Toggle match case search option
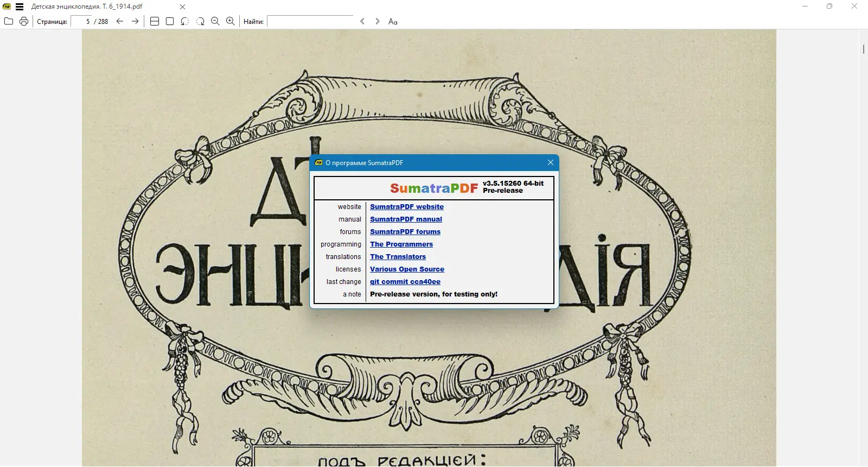Image resolution: width=868 pixels, height=467 pixels. (393, 21)
